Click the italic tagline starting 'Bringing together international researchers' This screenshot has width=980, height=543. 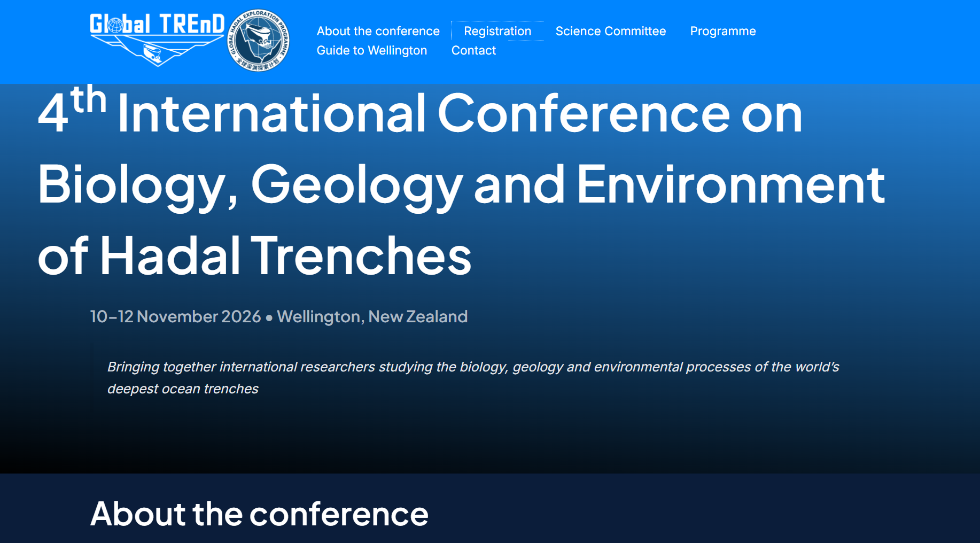(473, 378)
